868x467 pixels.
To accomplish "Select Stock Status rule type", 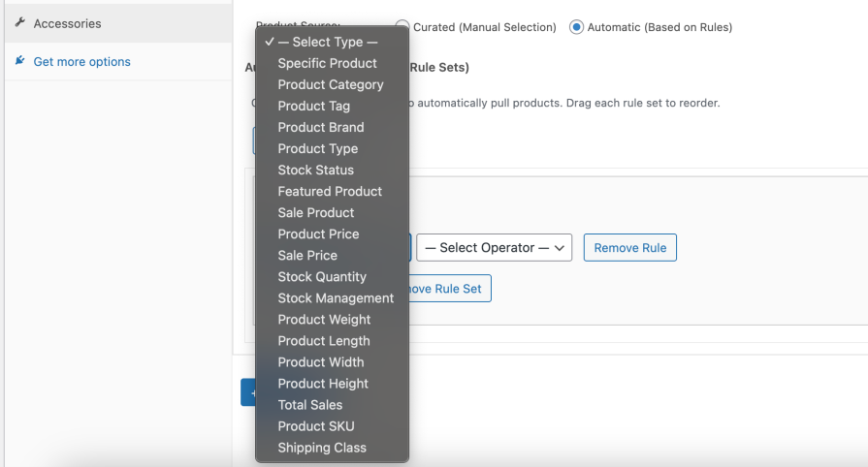I will [x=315, y=170].
